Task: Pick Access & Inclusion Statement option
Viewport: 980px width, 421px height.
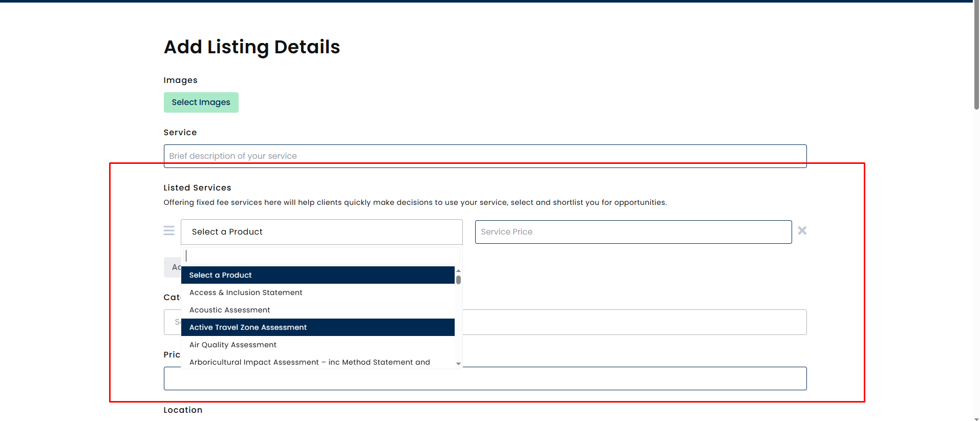Action: 318,292
